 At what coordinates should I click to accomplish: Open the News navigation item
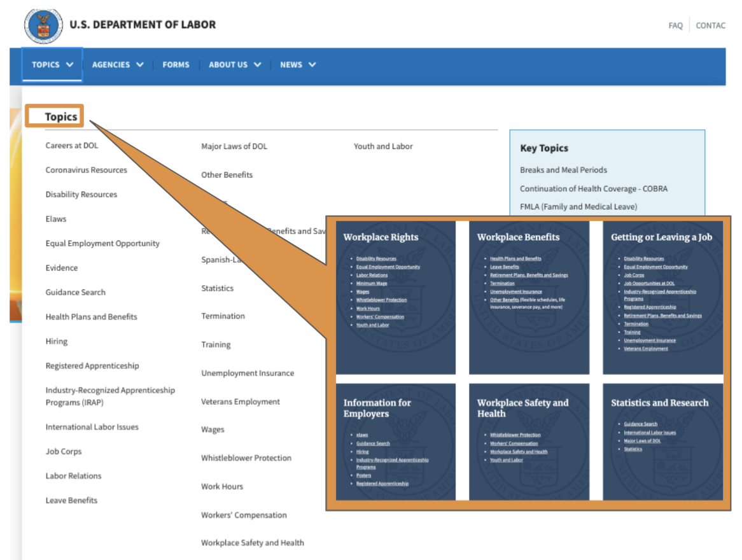(291, 64)
